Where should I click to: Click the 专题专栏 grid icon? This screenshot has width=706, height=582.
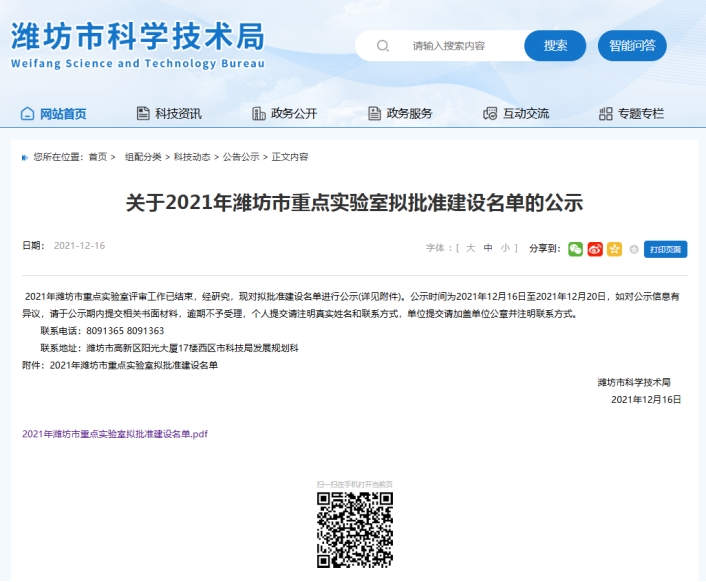coord(605,114)
